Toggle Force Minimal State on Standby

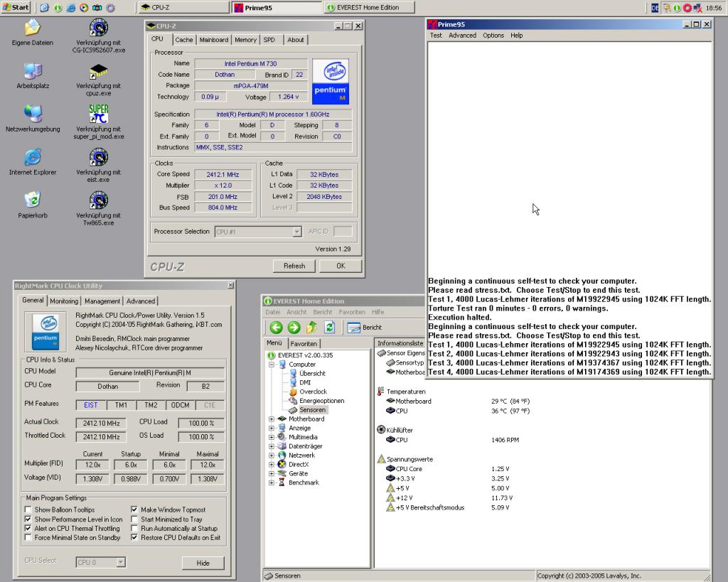pyautogui.click(x=28, y=537)
